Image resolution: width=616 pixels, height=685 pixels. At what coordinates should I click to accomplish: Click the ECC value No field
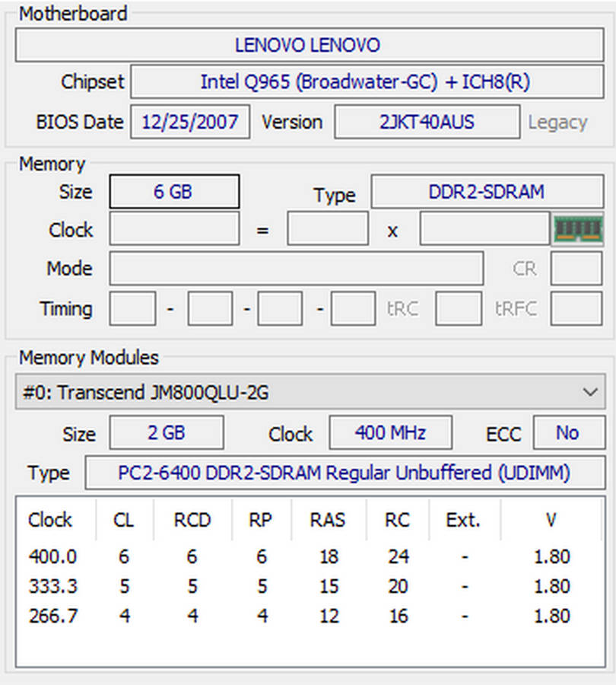coord(567,433)
